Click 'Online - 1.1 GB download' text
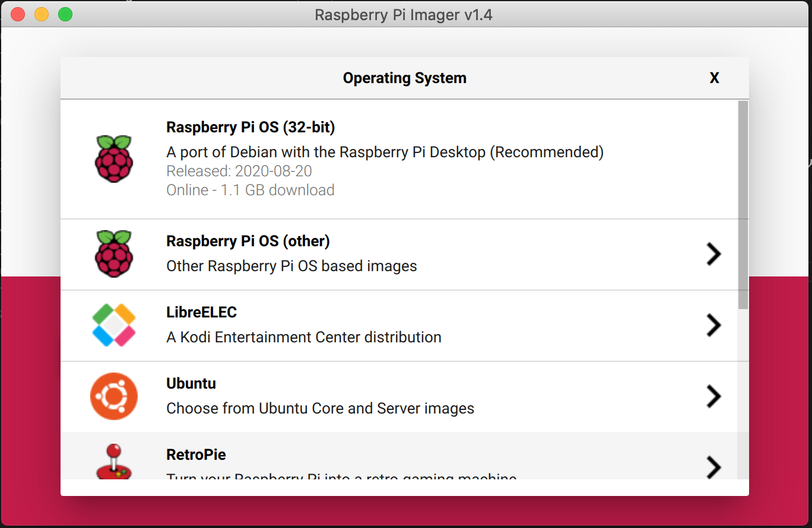The height and width of the screenshot is (528, 812). pos(250,190)
